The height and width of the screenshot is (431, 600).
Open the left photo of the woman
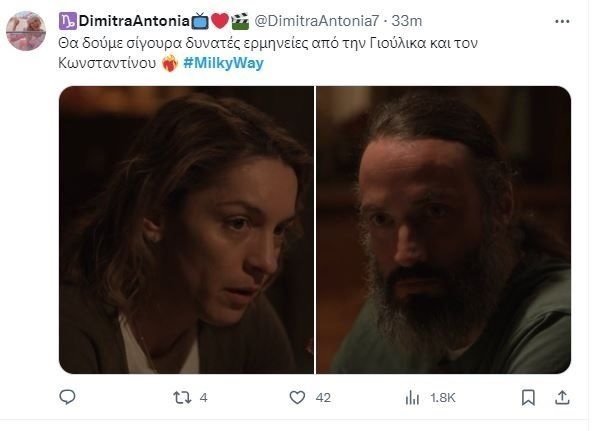(187, 229)
